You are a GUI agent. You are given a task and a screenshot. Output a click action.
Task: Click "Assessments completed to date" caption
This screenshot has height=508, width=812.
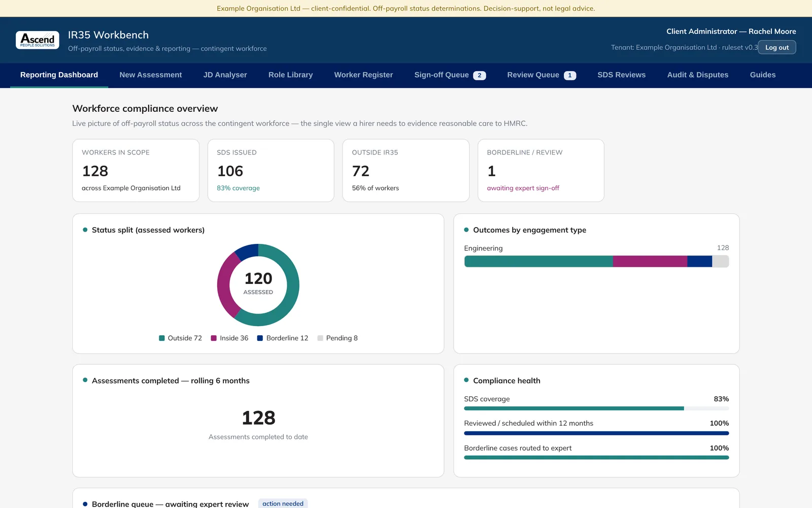258,437
